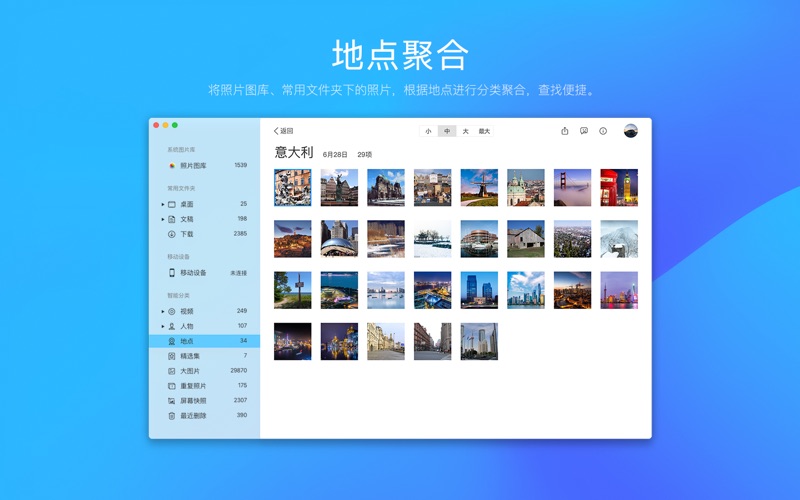The height and width of the screenshot is (500, 800).
Task: Select 下载 downloads folder in sidebar
Action: click(x=186, y=234)
